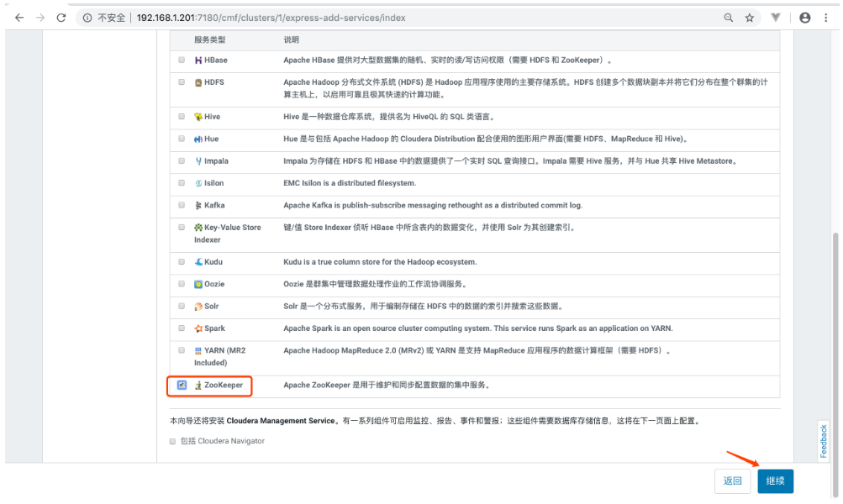Enable the Spark checkbox

[182, 328]
